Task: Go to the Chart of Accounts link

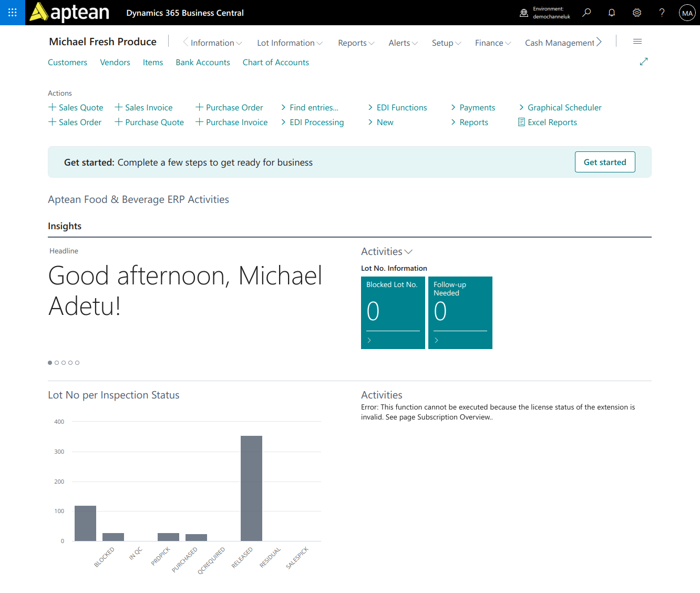Action: [x=276, y=62]
